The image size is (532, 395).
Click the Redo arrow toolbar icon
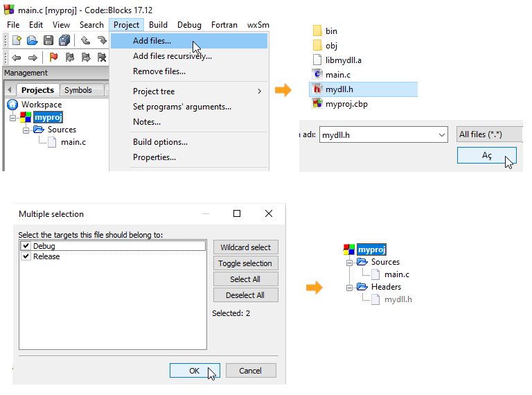101,40
